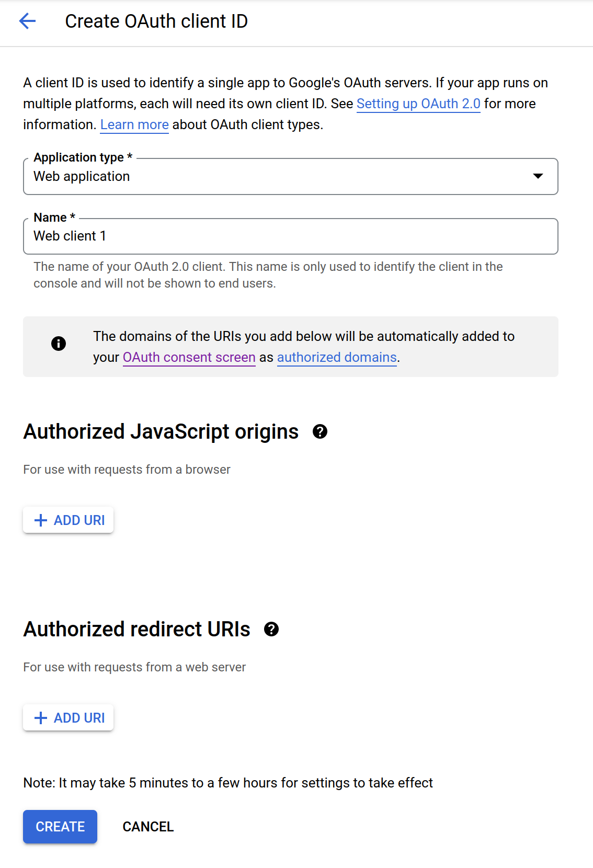This screenshot has width=593, height=868.
Task: Click the info icon in domains notice
Action: point(59,344)
